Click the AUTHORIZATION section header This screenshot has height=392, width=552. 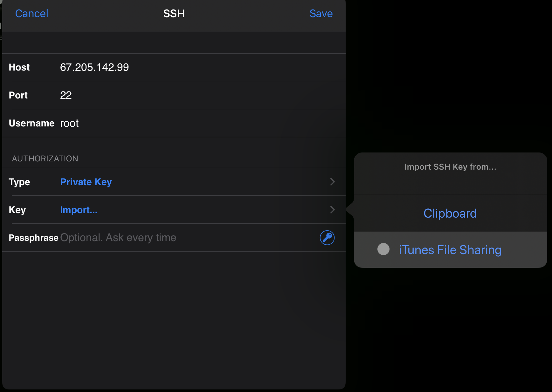click(45, 159)
